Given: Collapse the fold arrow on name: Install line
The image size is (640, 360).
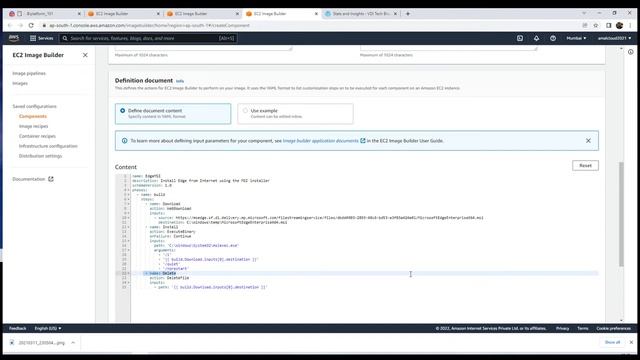Looking at the screenshot, I should point(129,227).
